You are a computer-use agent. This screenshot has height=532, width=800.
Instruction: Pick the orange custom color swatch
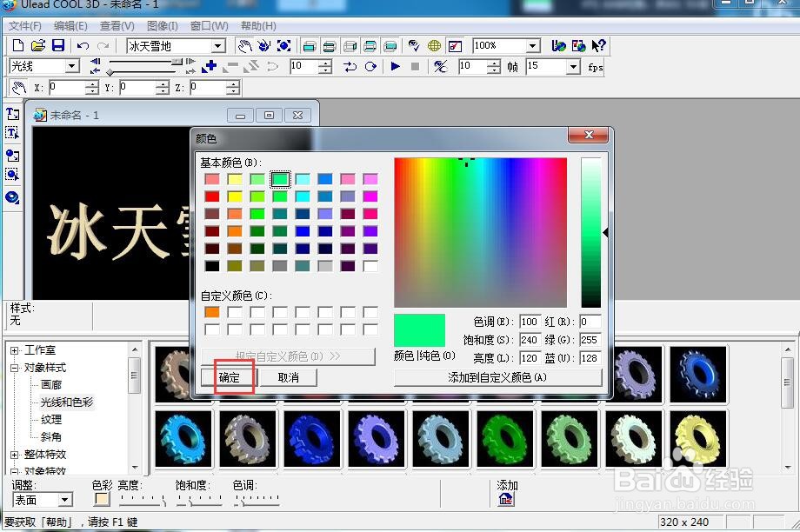click(x=212, y=312)
